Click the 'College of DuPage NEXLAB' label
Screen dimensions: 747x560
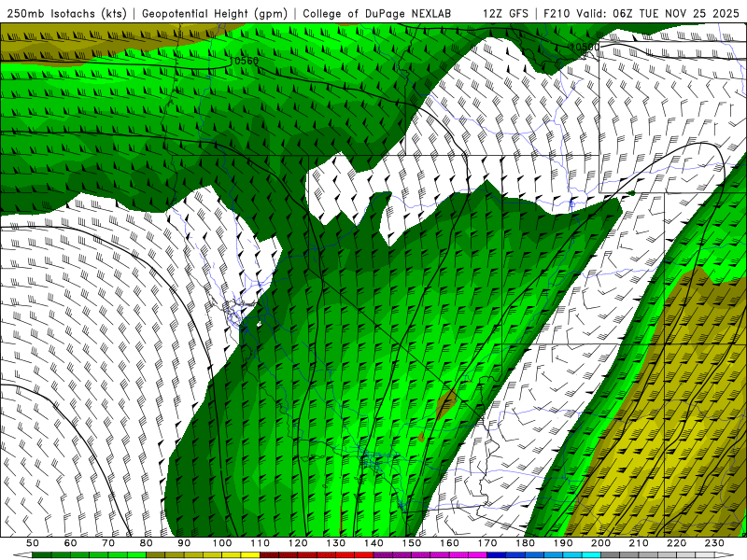coord(376,13)
